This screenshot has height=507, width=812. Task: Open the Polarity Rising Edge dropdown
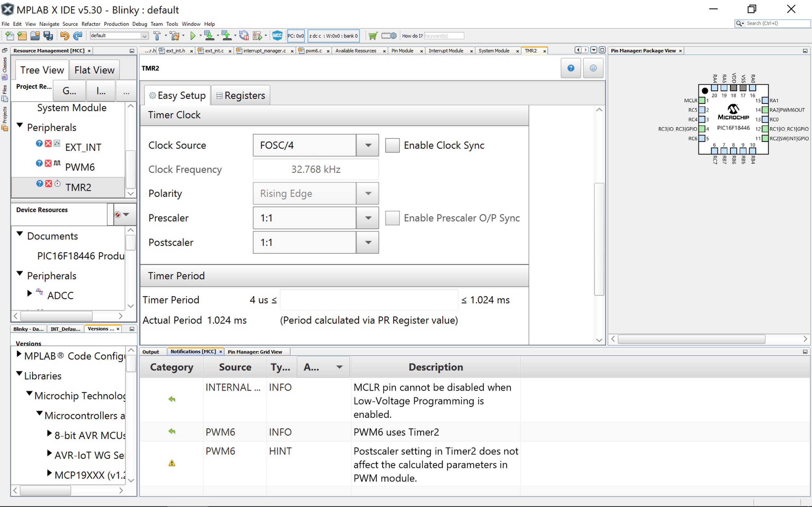point(368,193)
